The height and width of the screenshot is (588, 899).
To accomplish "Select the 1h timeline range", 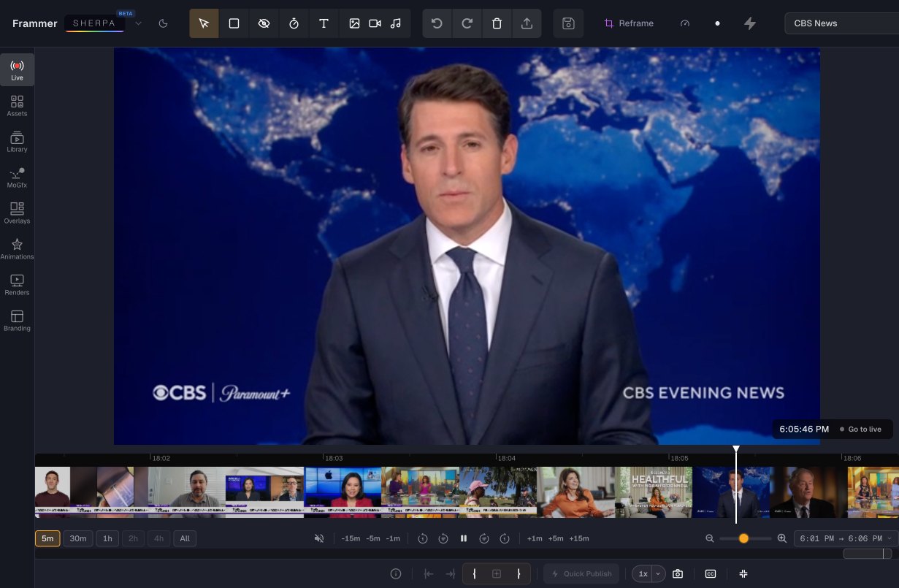I will click(107, 538).
